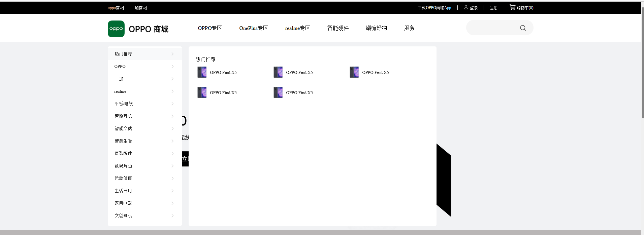Expand the 运动健康 category chevron

[172, 178]
